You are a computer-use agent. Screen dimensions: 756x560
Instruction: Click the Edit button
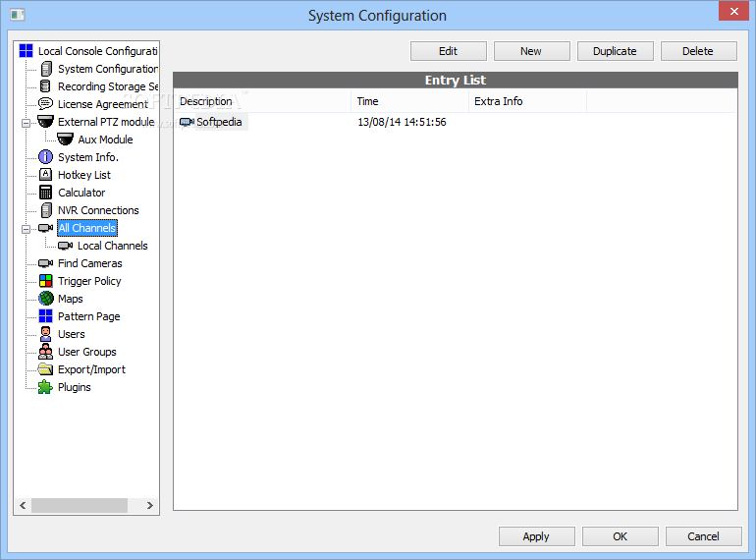point(449,51)
